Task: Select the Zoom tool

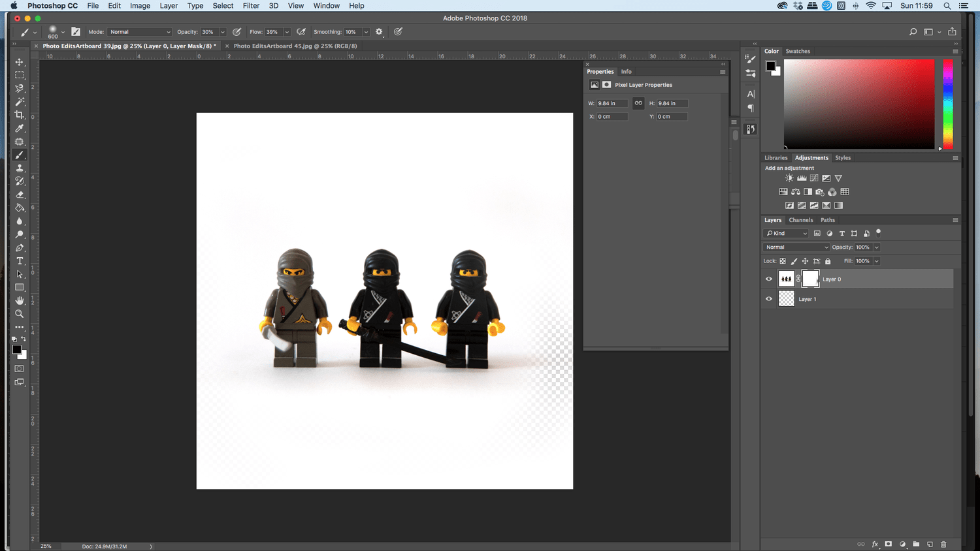Action: (x=20, y=314)
